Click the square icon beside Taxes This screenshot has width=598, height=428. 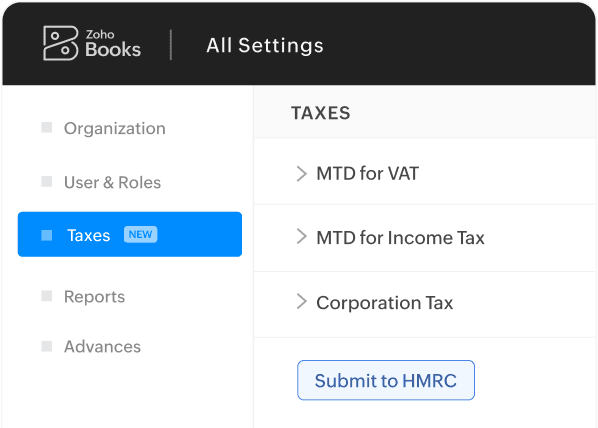(47, 235)
